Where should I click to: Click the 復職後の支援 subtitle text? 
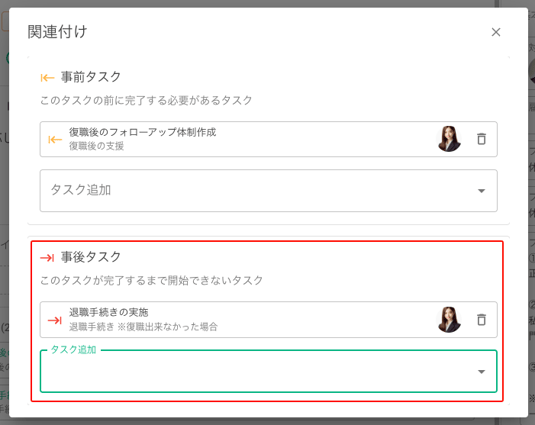[97, 146]
